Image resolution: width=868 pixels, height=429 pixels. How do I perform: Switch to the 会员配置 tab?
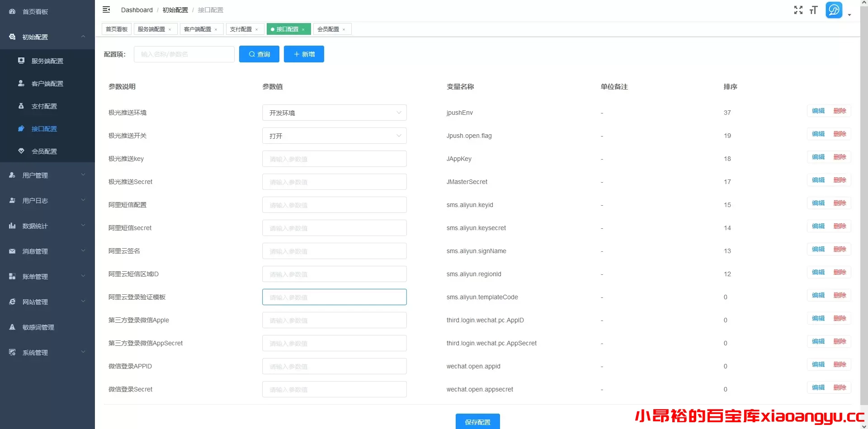pyautogui.click(x=328, y=29)
